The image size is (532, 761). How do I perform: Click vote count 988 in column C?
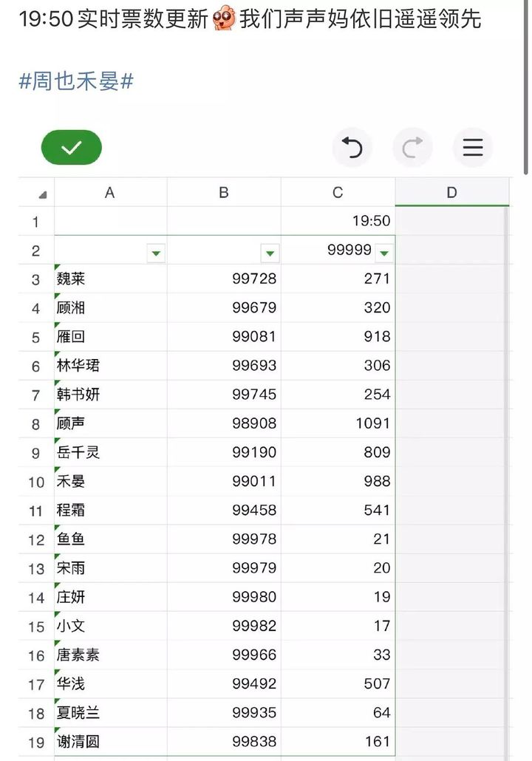(377, 481)
